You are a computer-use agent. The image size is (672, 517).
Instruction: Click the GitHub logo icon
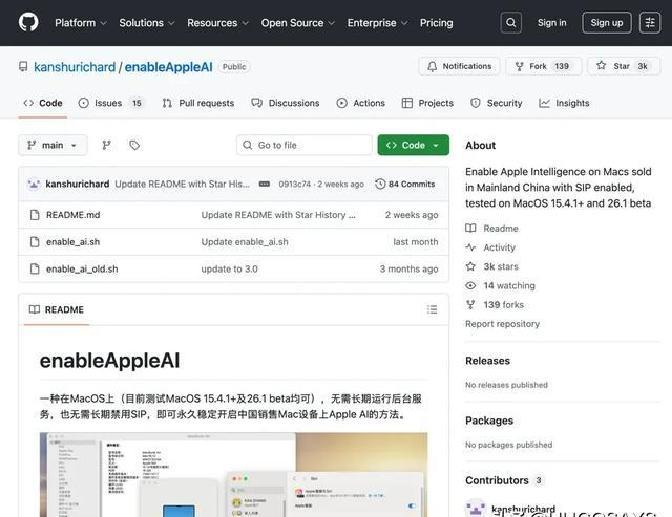[28, 22]
